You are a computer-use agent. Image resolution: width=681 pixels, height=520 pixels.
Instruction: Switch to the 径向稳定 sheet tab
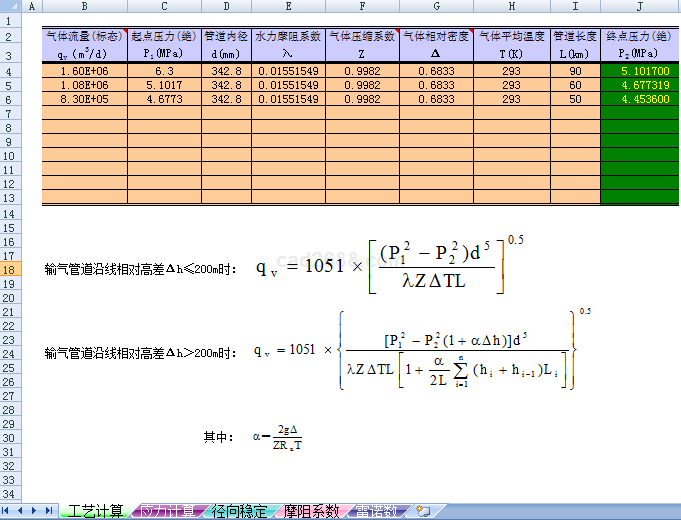(240, 511)
